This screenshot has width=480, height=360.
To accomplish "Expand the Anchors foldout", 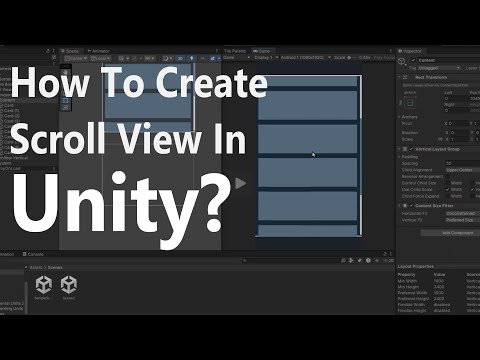I will coord(400,117).
